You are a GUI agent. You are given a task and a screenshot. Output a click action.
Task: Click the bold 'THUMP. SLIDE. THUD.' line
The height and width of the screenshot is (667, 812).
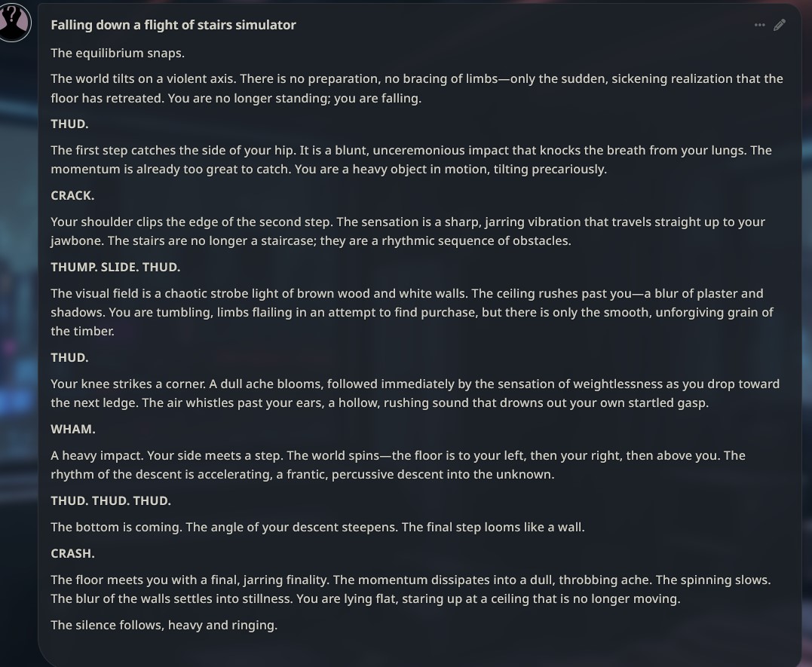115,268
